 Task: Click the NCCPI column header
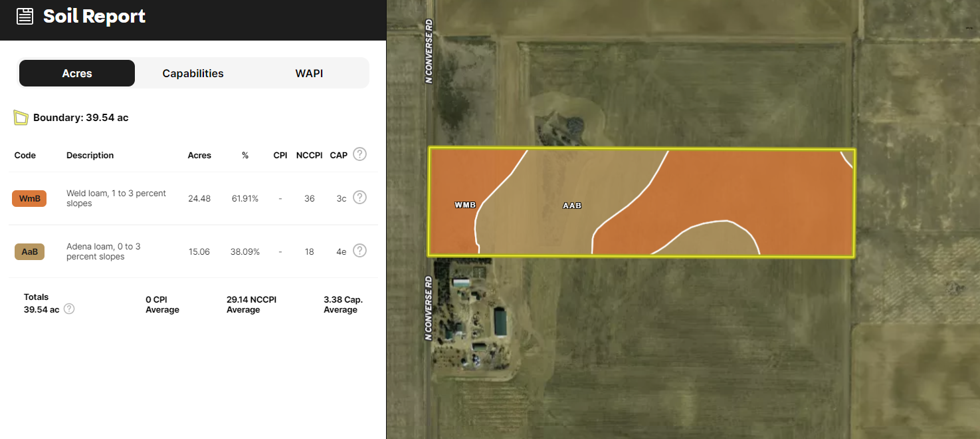point(309,155)
